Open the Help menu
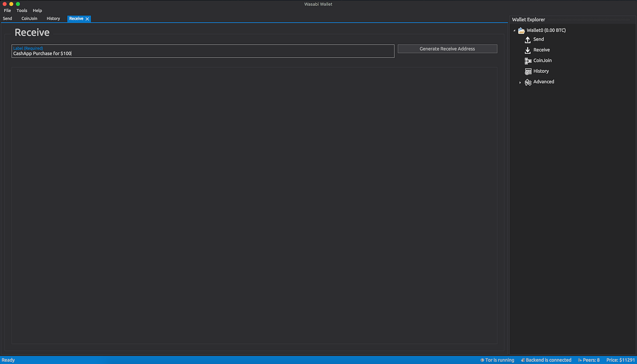The width and height of the screenshot is (637, 364). 37,10
